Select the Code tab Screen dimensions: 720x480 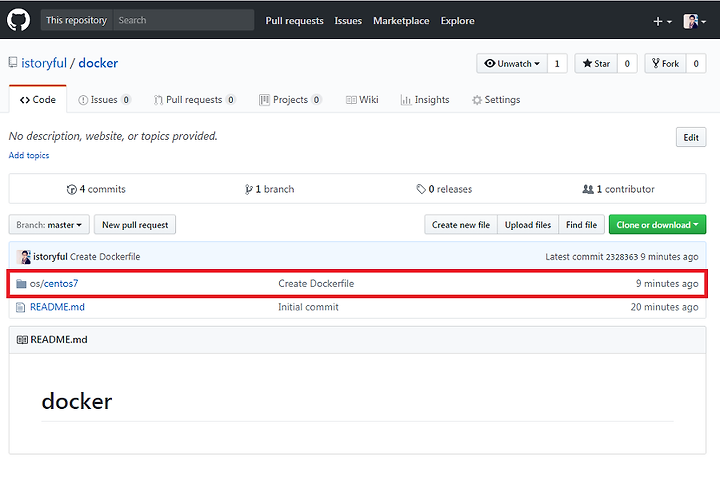click(38, 100)
